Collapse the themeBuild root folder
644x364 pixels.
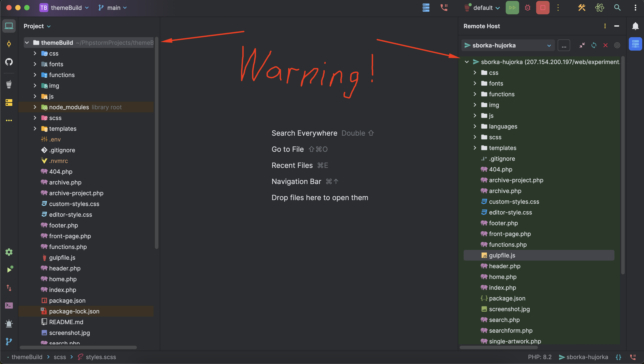(27, 43)
